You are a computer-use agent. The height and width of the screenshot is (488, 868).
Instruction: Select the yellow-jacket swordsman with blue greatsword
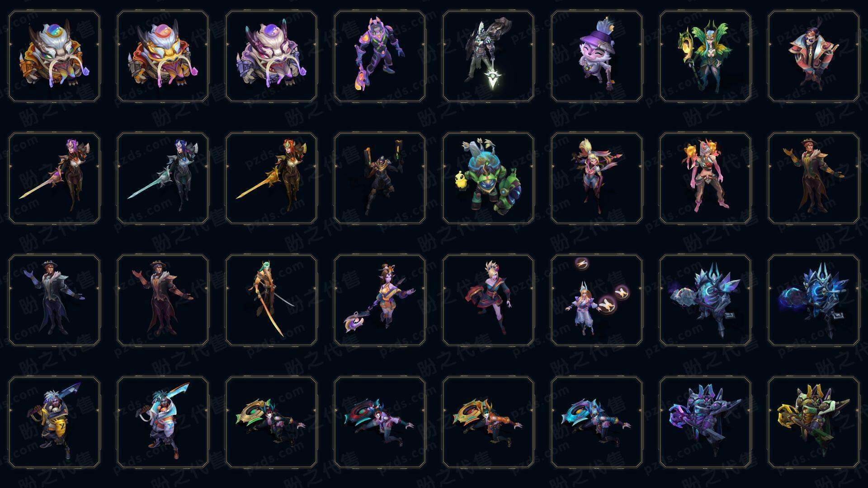click(x=54, y=422)
